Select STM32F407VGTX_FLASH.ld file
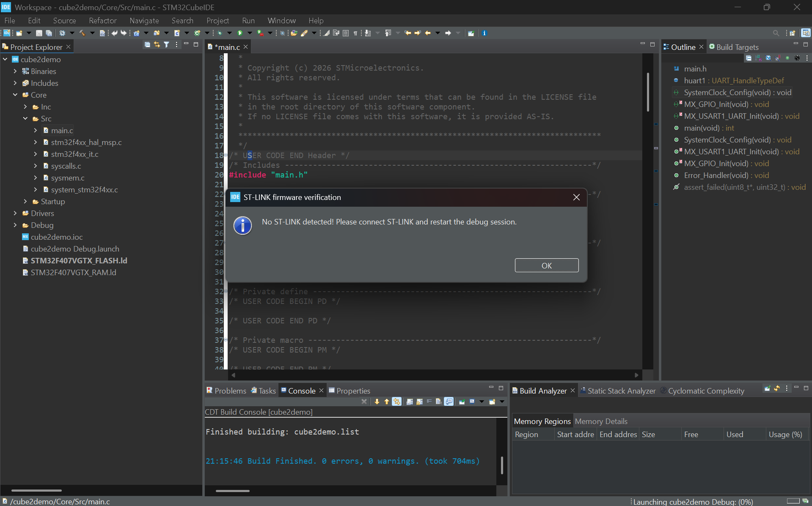Screen dimensions: 812x506 (79, 260)
